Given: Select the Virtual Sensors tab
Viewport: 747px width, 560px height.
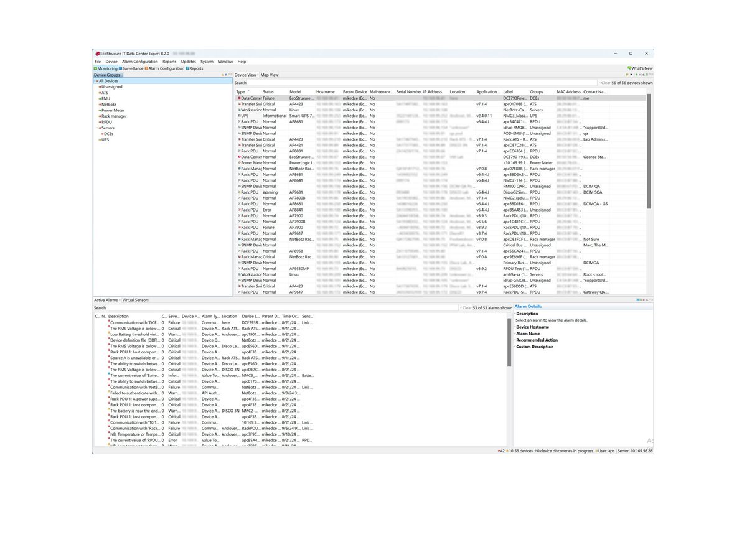Looking at the screenshot, I should 135,299.
